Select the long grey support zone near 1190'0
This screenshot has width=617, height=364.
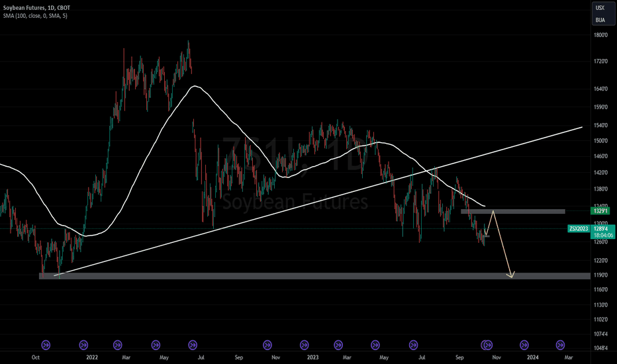315,276
